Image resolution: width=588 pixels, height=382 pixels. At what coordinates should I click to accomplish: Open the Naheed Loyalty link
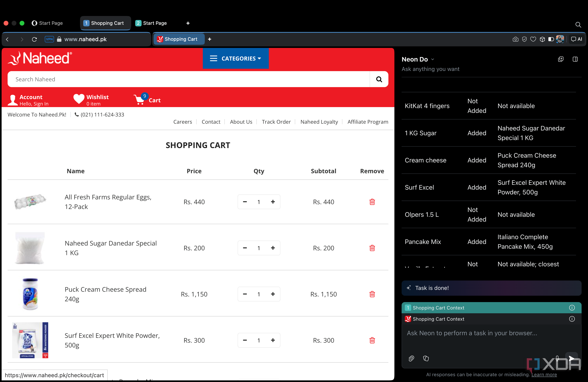pyautogui.click(x=319, y=122)
